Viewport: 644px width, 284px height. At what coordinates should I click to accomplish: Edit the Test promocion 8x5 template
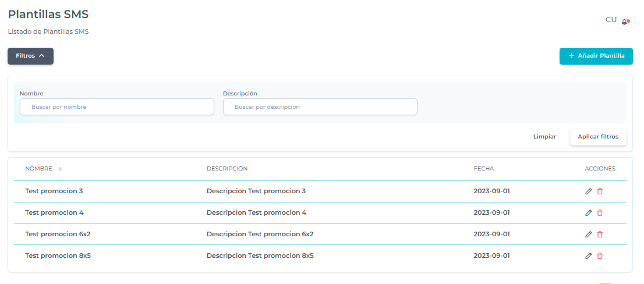[x=588, y=256]
